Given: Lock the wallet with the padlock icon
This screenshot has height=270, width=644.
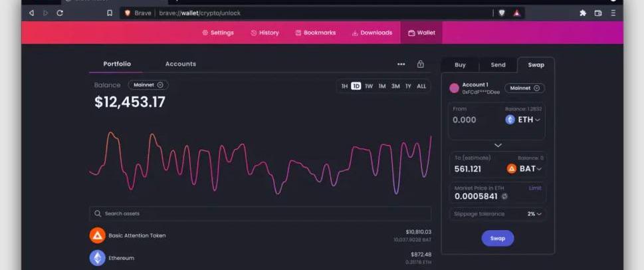Looking at the screenshot, I should coord(420,64).
